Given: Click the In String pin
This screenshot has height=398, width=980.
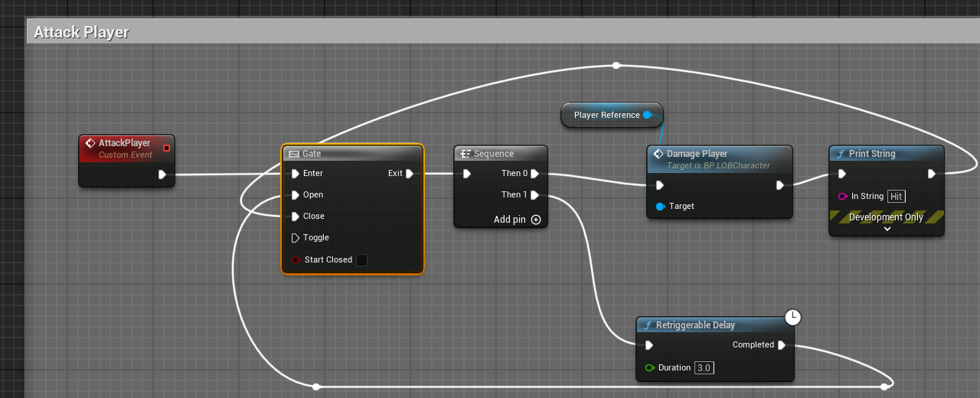Looking at the screenshot, I should 843,197.
